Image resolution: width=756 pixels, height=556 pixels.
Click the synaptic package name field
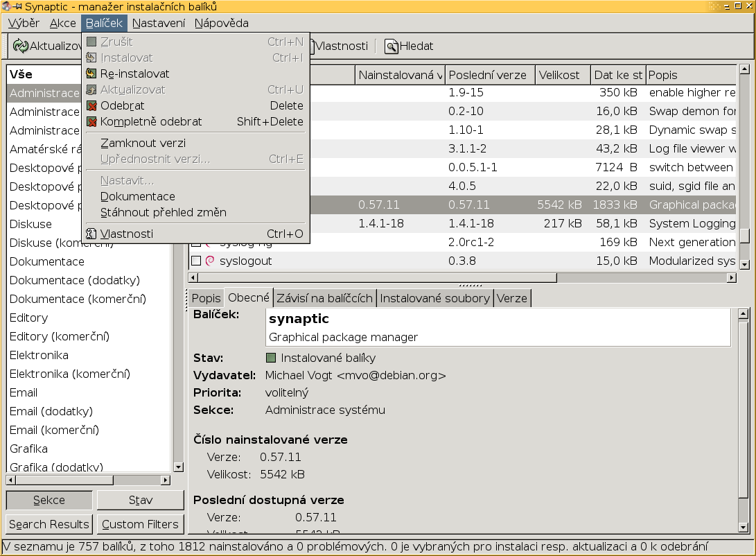pyautogui.click(x=498, y=327)
